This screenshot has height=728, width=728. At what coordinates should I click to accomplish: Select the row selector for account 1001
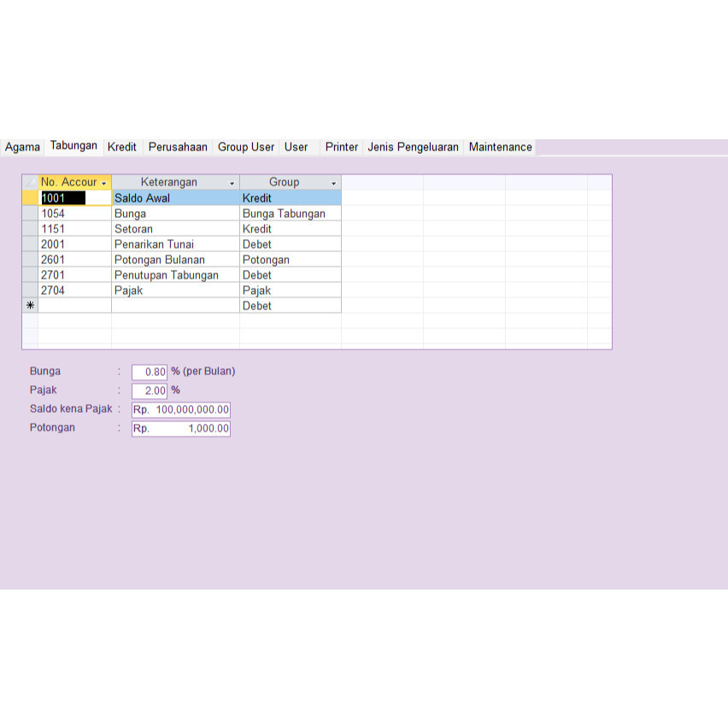click(x=30, y=197)
